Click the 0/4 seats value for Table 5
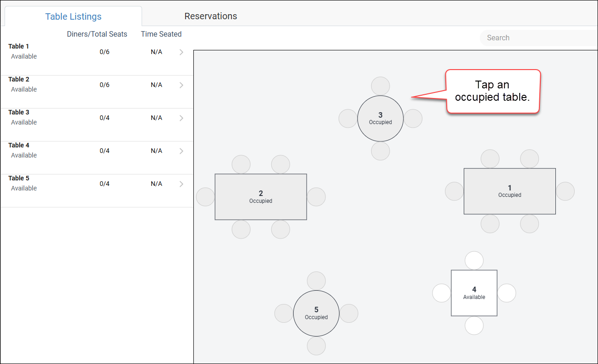The height and width of the screenshot is (364, 598). click(104, 184)
